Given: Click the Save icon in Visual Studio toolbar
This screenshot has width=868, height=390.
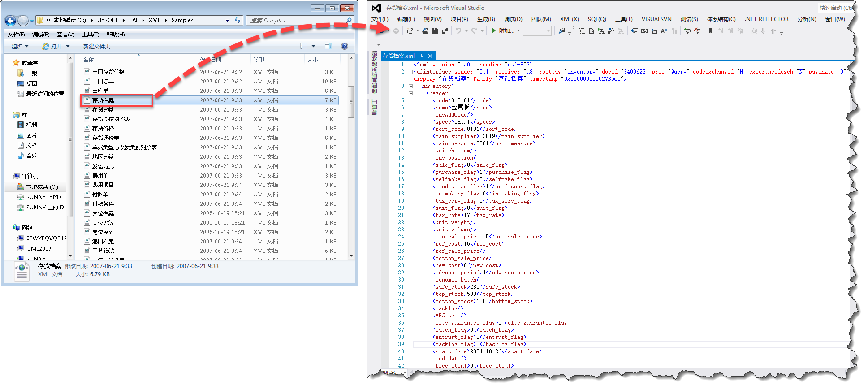Looking at the screenshot, I should [x=435, y=31].
